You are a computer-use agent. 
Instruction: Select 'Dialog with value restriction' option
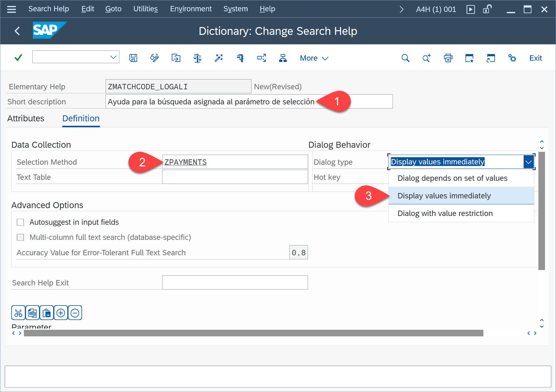pos(445,213)
